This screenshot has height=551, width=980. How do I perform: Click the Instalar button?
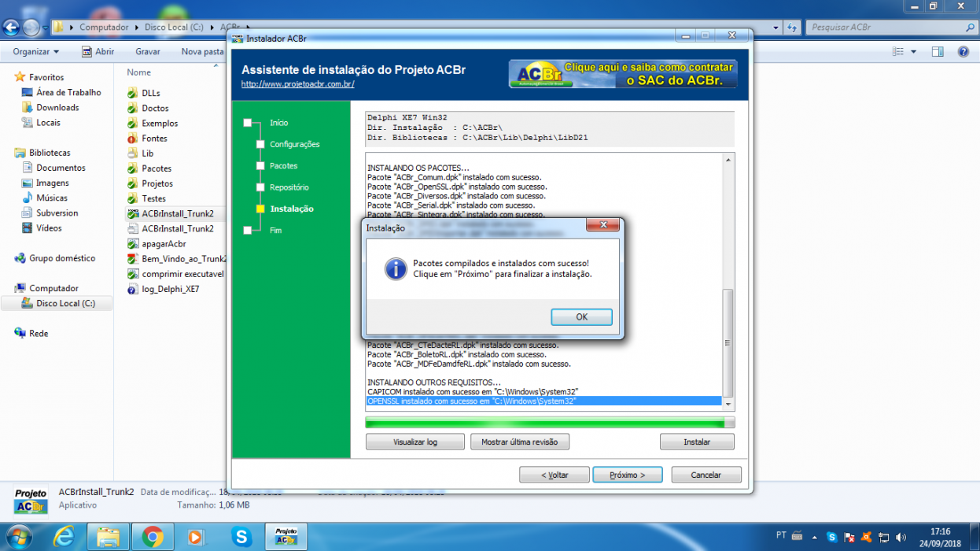pos(697,442)
